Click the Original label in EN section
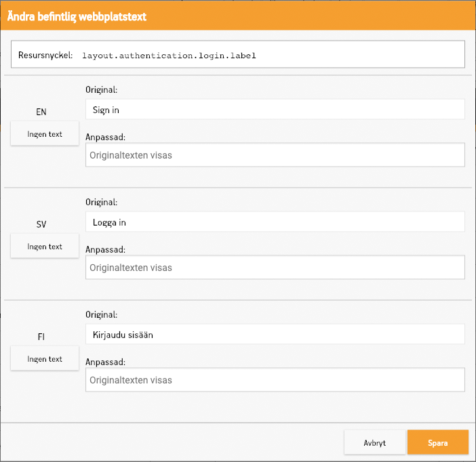The image size is (476, 462). [x=102, y=90]
